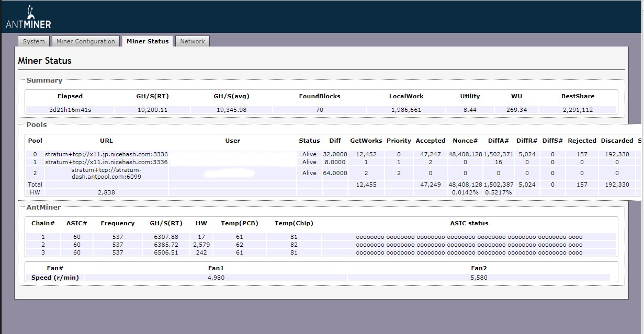
Task: Click the x11.in.nicehash.com pool URL
Action: (x=106, y=162)
